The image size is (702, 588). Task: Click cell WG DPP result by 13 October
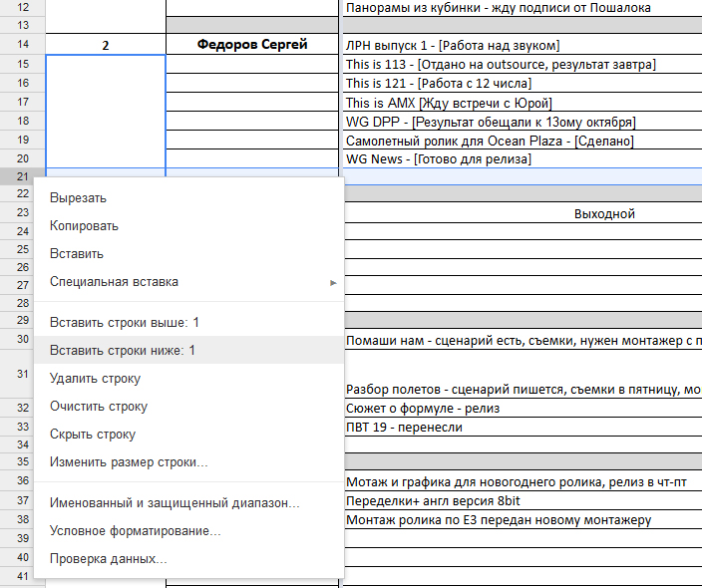click(x=523, y=122)
